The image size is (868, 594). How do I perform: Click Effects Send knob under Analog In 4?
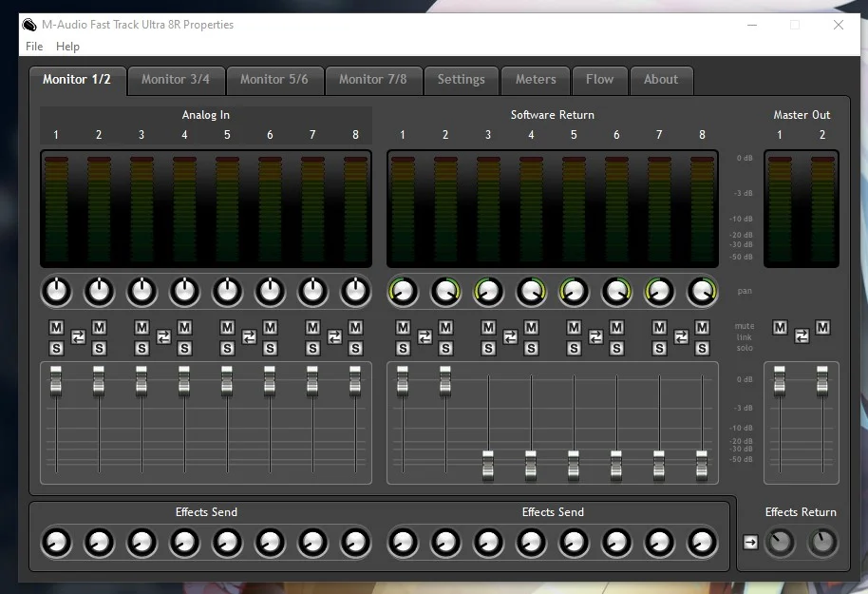click(x=184, y=543)
